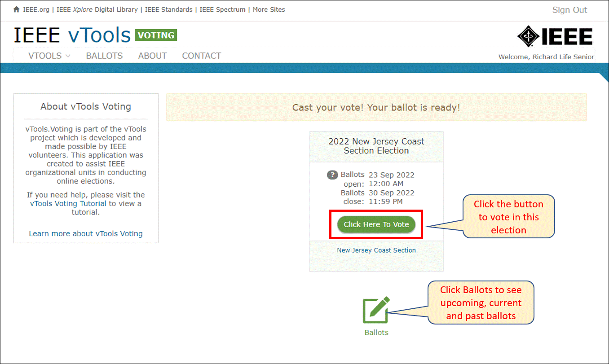Expand the VTOOLS dropdown menu
Viewport: 609px width, 364px height.
49,56
